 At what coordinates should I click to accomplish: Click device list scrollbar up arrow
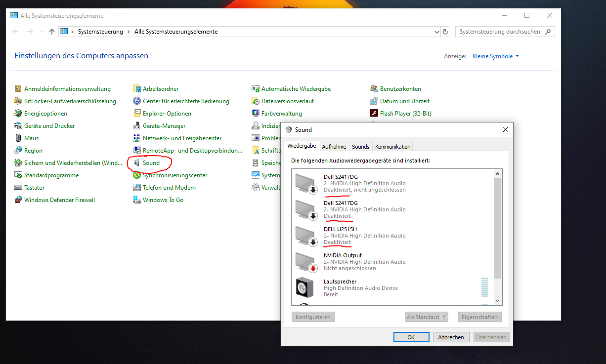tap(498, 174)
